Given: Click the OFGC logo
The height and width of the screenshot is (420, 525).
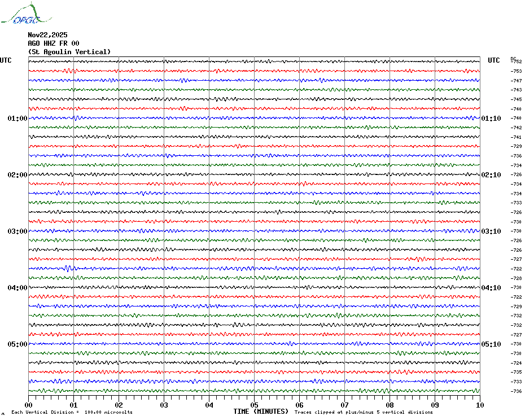Looking at the screenshot, I should tap(27, 14).
